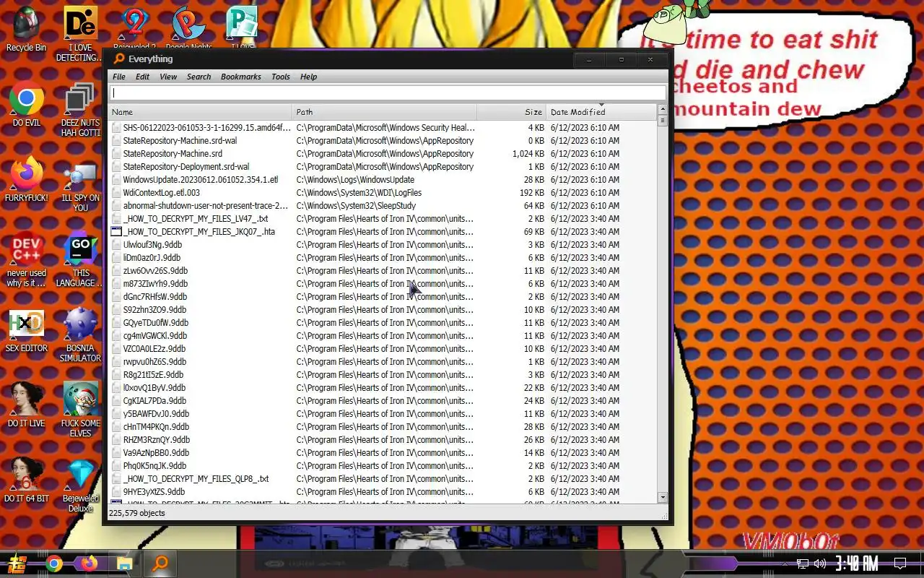Viewport: 924px width, 578px height.
Task: Click the Everything search taskbar icon
Action: click(160, 564)
